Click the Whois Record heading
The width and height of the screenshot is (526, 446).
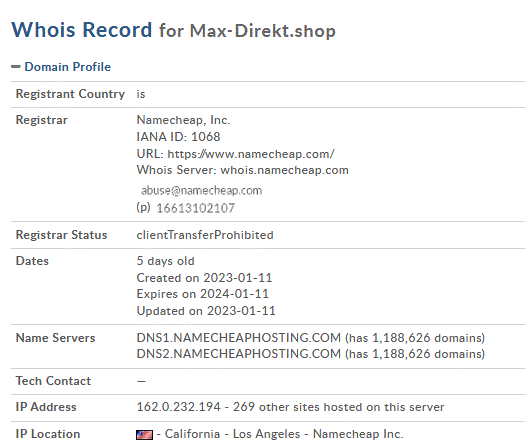[x=82, y=30]
